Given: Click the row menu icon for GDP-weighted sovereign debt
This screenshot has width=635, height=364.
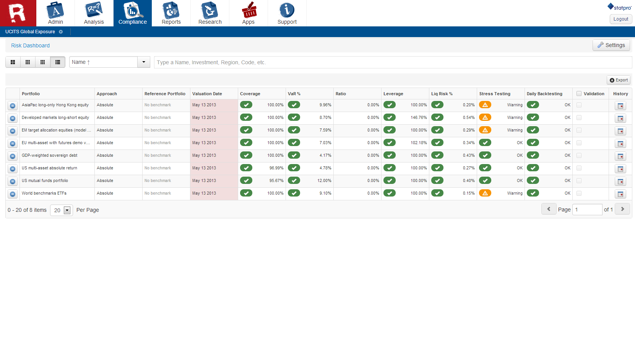Looking at the screenshot, I should pos(13,156).
